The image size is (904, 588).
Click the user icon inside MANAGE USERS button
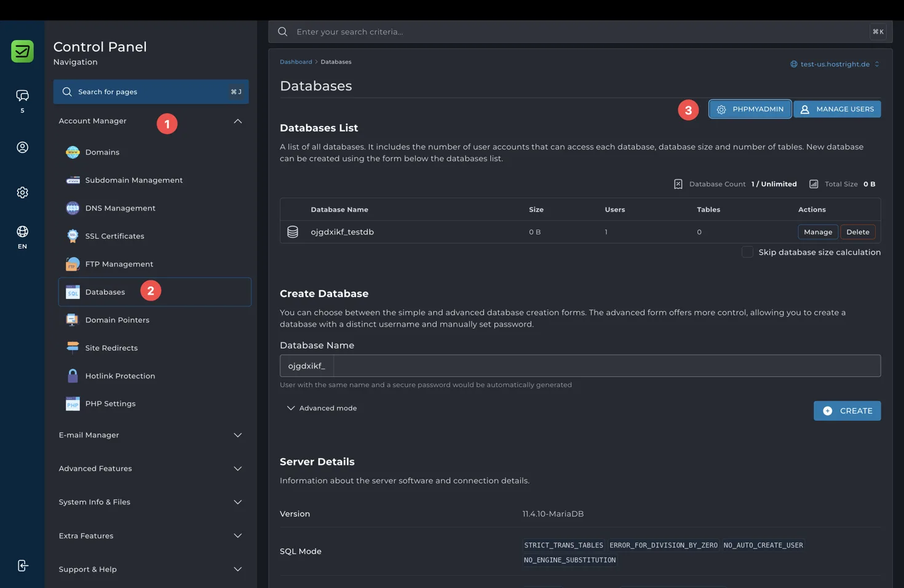pyautogui.click(x=804, y=109)
